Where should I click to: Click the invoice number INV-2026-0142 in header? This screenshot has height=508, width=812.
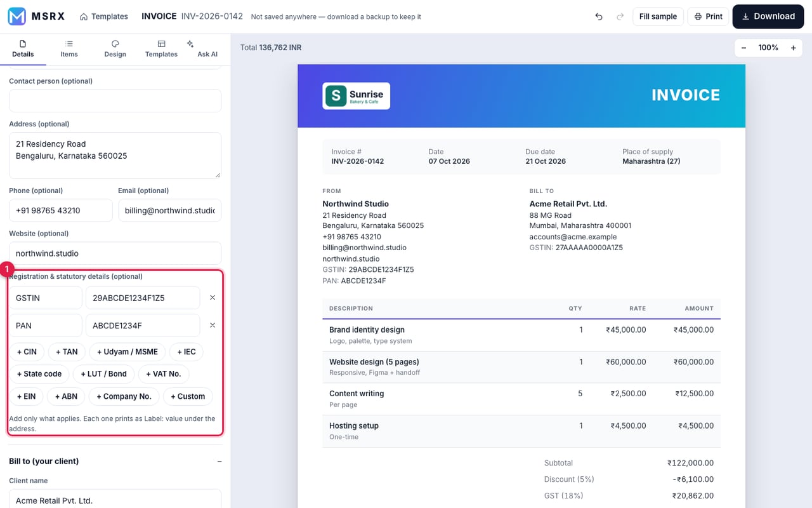212,17
